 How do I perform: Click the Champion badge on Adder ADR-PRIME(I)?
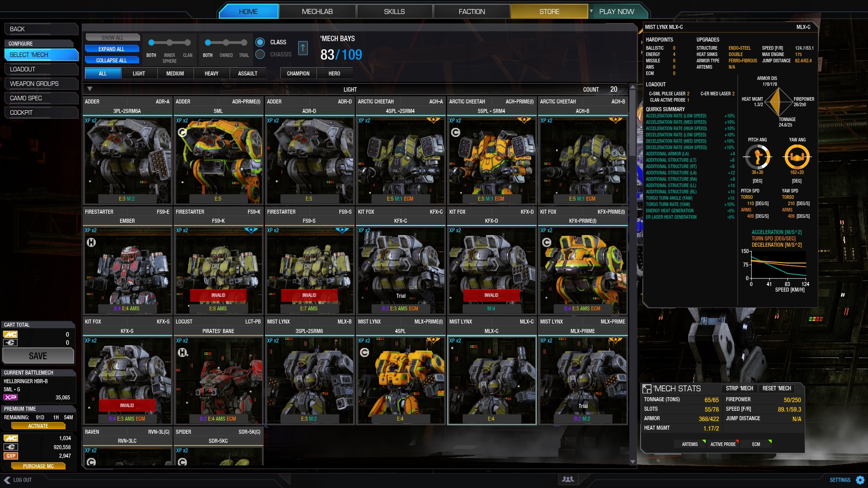point(182,132)
